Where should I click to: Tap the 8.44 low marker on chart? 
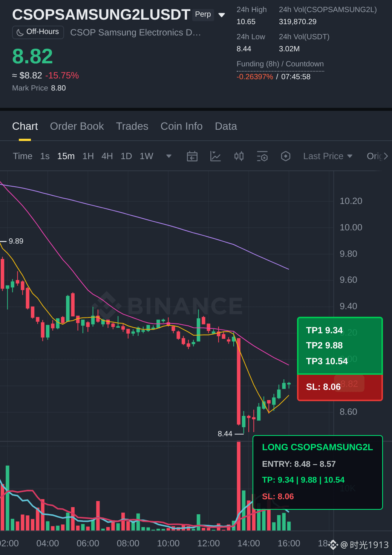pyautogui.click(x=225, y=434)
